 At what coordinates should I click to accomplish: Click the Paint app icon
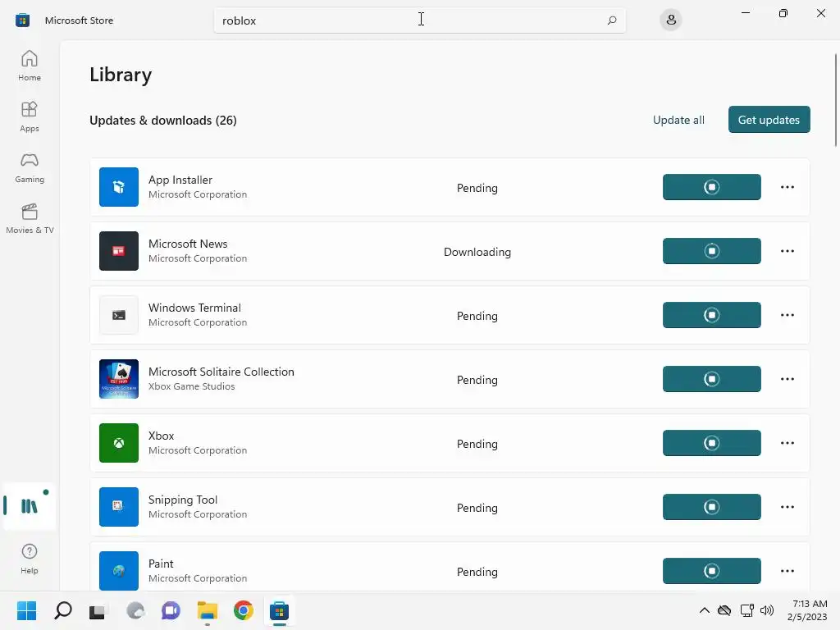tap(119, 571)
